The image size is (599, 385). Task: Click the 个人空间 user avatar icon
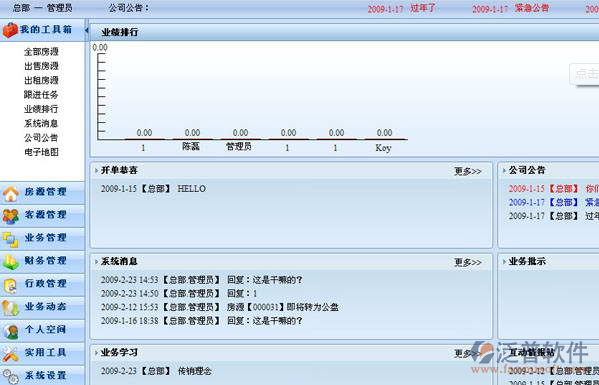pyautogui.click(x=11, y=332)
